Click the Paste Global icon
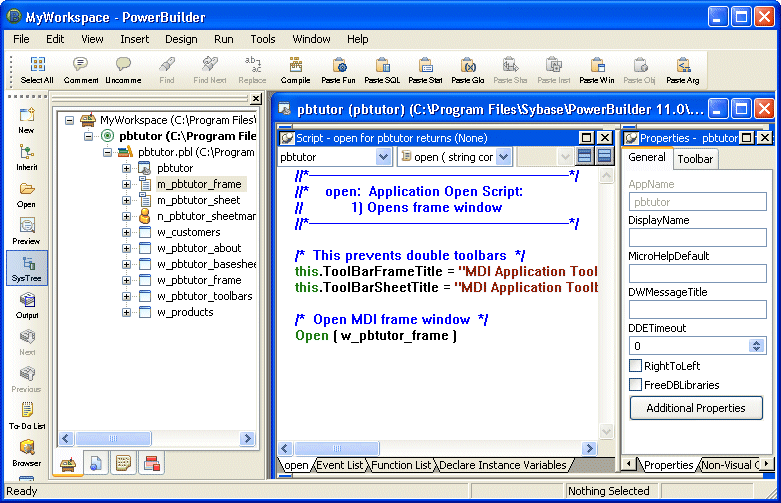The height and width of the screenshot is (503, 781). click(468, 70)
